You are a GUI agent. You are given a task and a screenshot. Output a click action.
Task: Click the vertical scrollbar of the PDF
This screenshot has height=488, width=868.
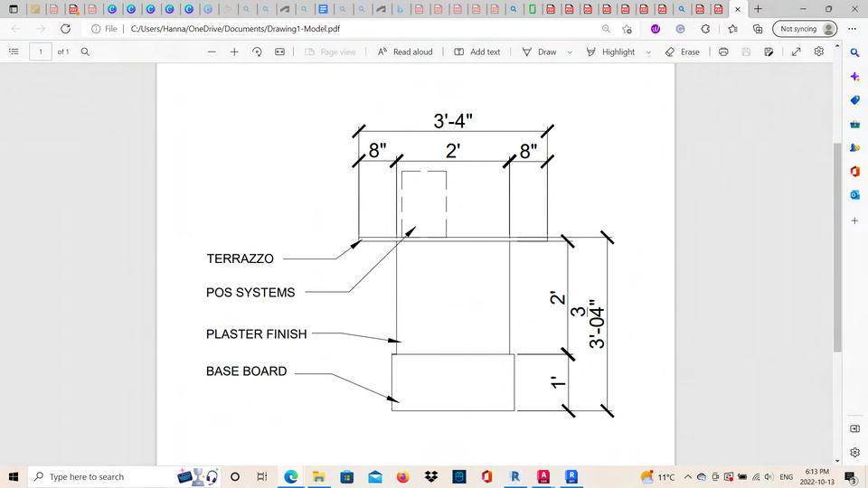(837, 247)
